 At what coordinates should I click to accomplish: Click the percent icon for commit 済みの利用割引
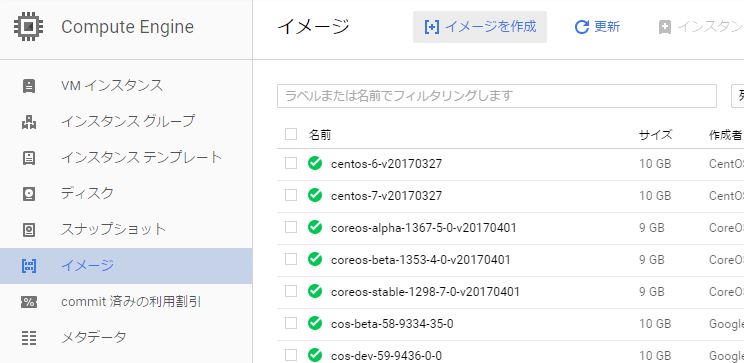coord(29,302)
